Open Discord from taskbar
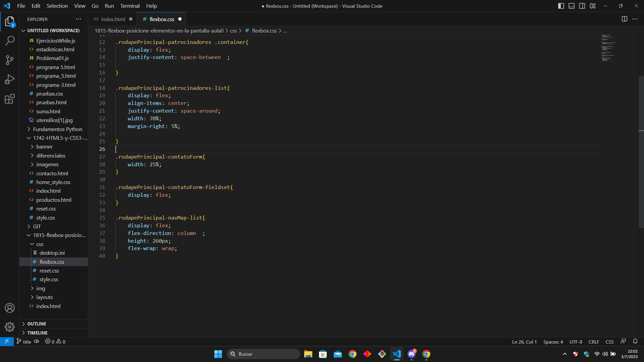644x362 pixels. tap(412, 354)
